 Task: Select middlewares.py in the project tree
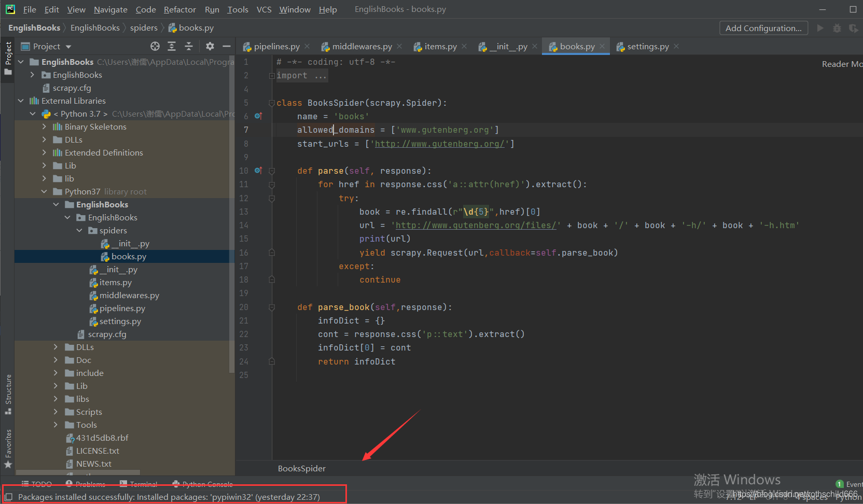click(129, 296)
